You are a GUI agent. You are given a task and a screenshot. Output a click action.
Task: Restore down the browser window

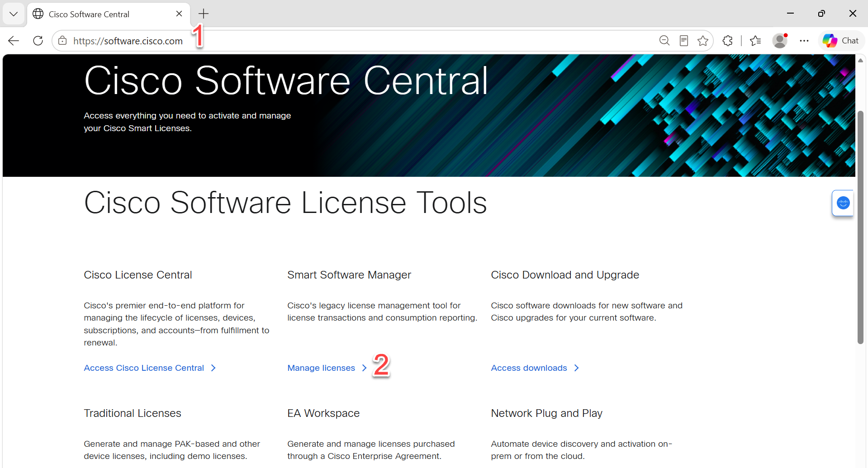point(821,14)
